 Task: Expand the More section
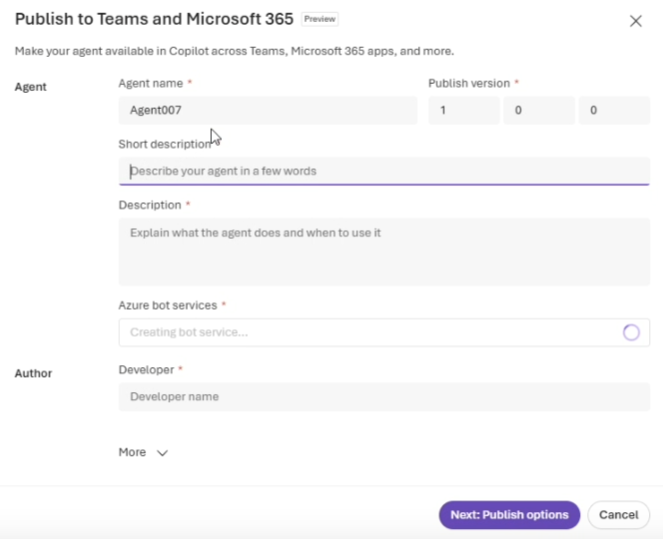(143, 452)
